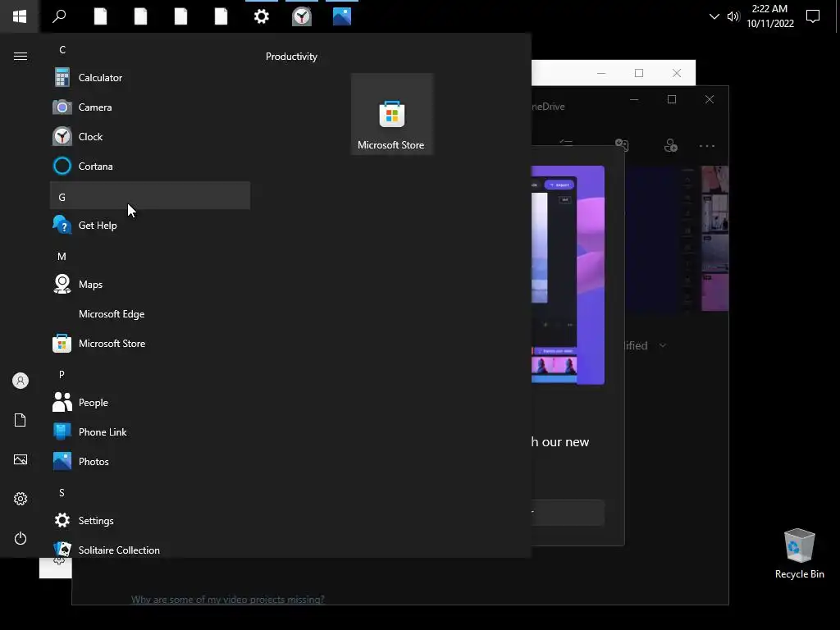Open the Action Center notifications
The image size is (840, 630).
coord(813,16)
